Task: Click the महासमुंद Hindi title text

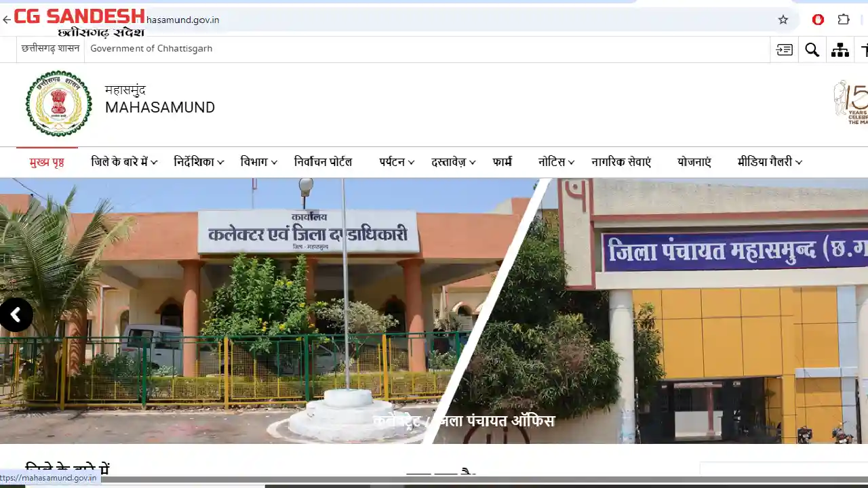Action: 125,90
